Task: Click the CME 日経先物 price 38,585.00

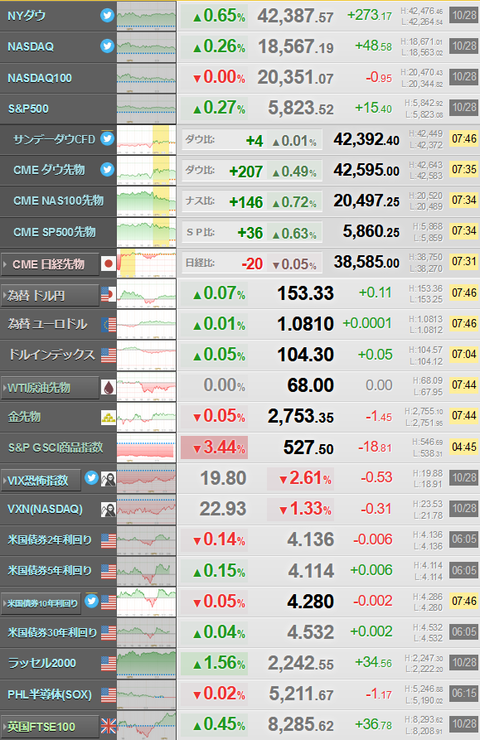Action: [367, 262]
